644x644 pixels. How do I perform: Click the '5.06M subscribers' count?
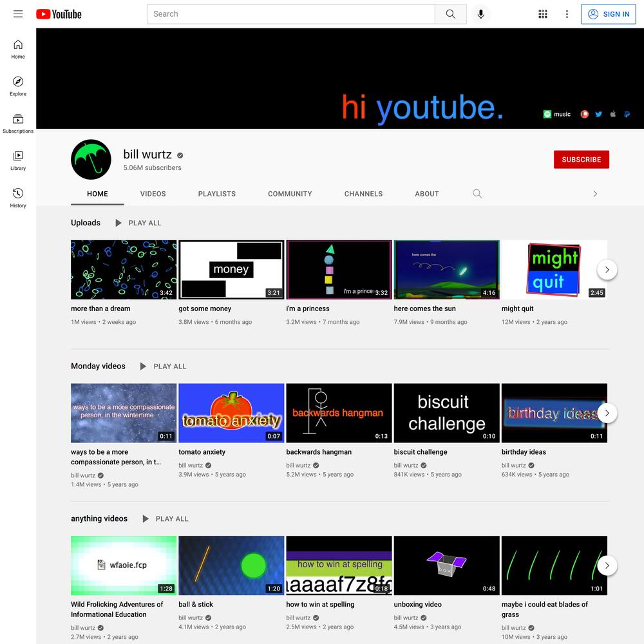tap(152, 167)
